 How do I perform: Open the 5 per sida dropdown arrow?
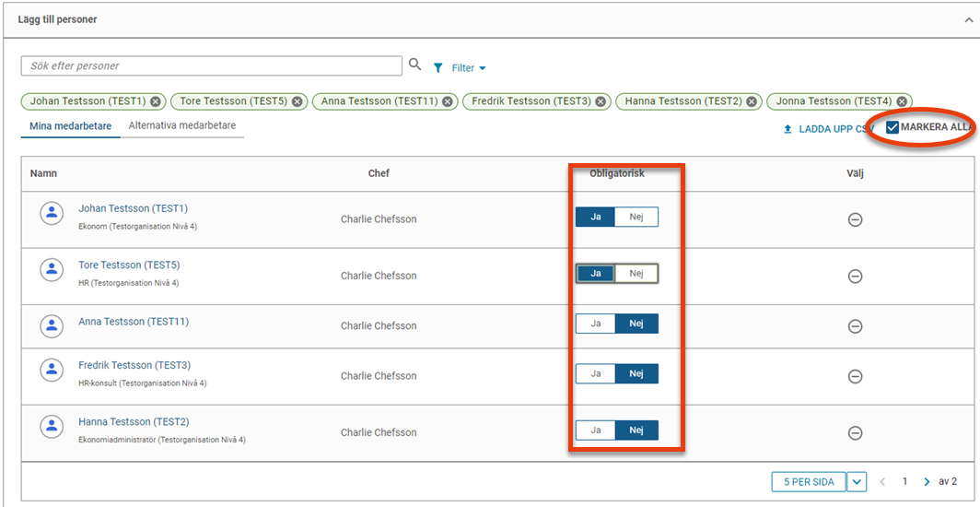tap(857, 482)
